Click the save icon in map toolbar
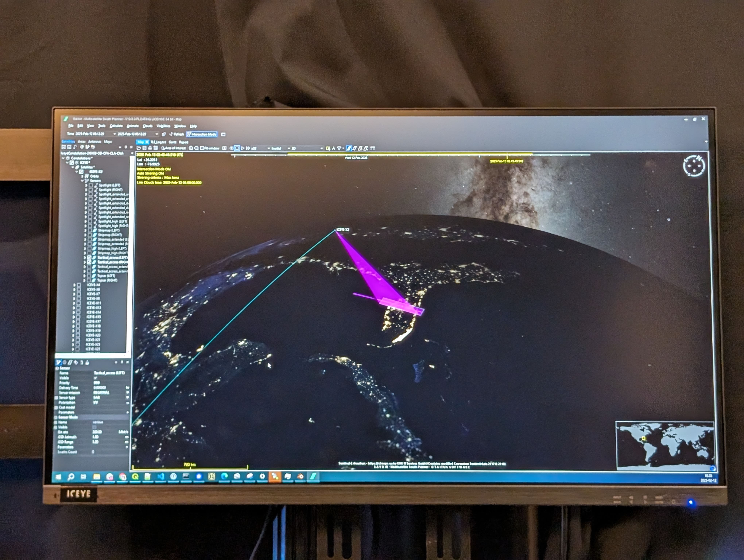Viewport: 744px width, 560px height. point(144,148)
